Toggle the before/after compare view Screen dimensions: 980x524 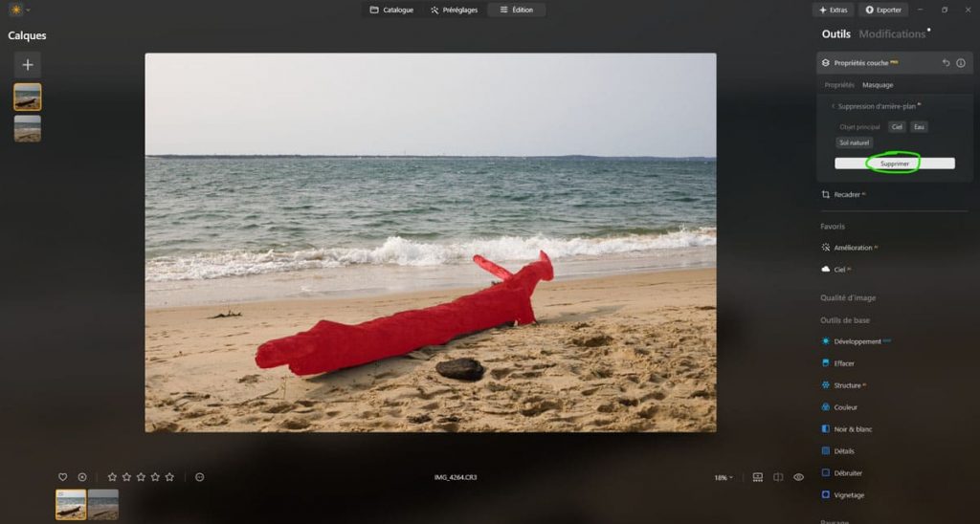[778, 477]
